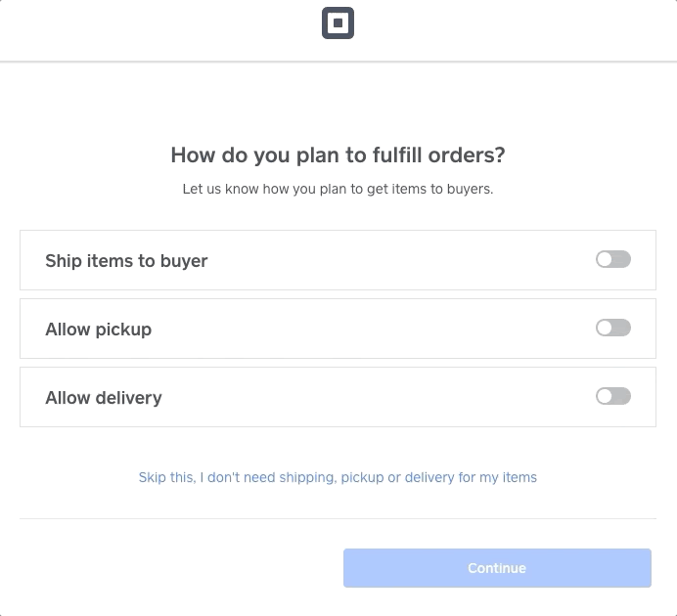Screen dimensions: 677x616
Task: Select the 'Allow pickup' label text
Action: click(99, 330)
